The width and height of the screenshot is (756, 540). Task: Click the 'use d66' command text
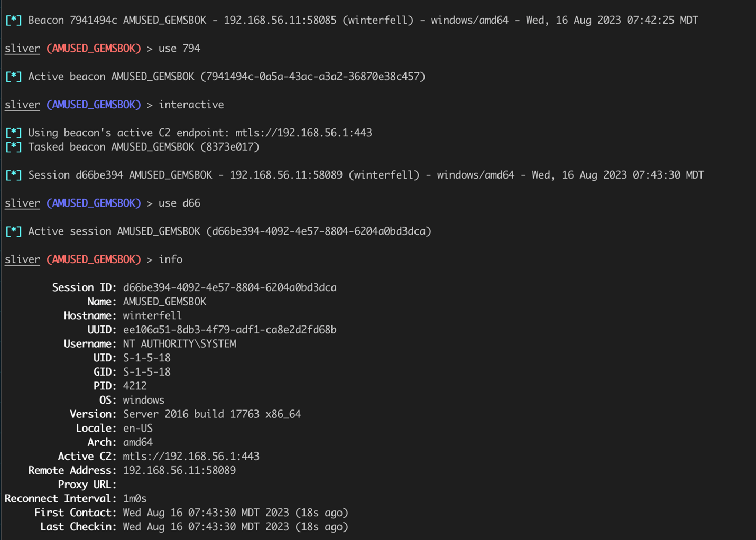pos(179,203)
